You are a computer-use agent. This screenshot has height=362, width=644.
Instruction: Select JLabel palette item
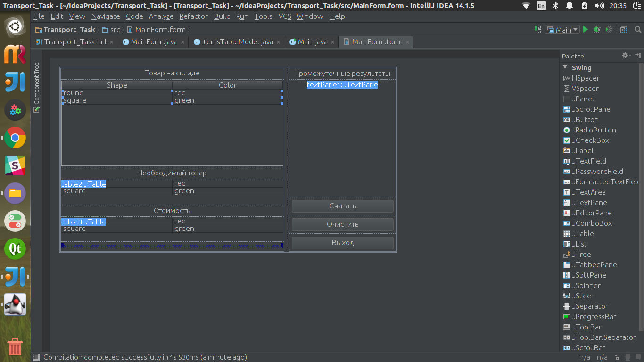pyautogui.click(x=578, y=151)
